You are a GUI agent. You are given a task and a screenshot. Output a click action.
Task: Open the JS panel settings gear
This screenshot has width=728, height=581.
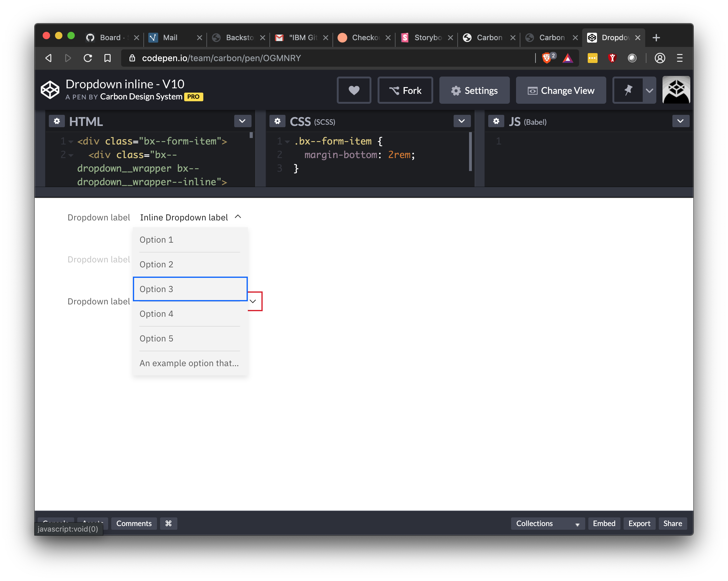[496, 121]
